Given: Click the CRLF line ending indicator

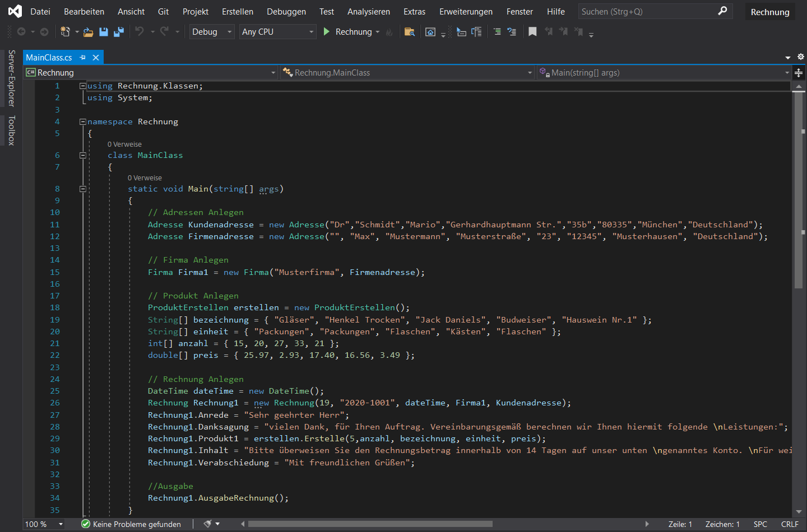Looking at the screenshot, I should [x=790, y=524].
